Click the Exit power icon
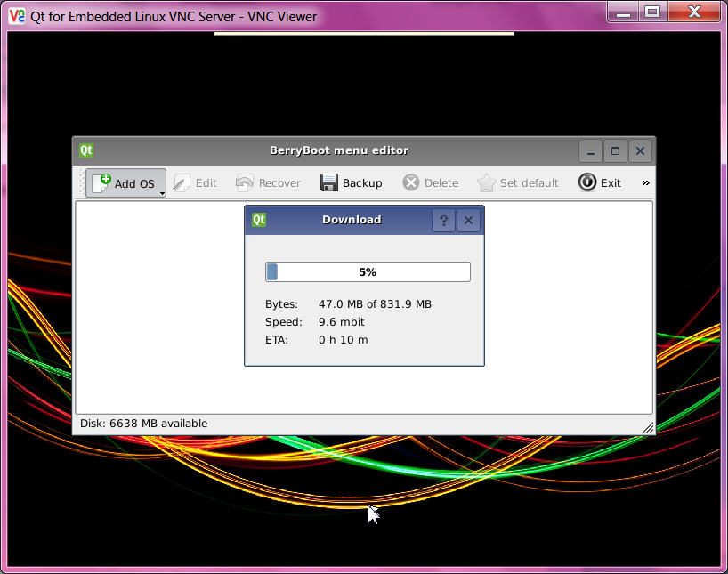Image resolution: width=728 pixels, height=574 pixels. click(x=587, y=182)
